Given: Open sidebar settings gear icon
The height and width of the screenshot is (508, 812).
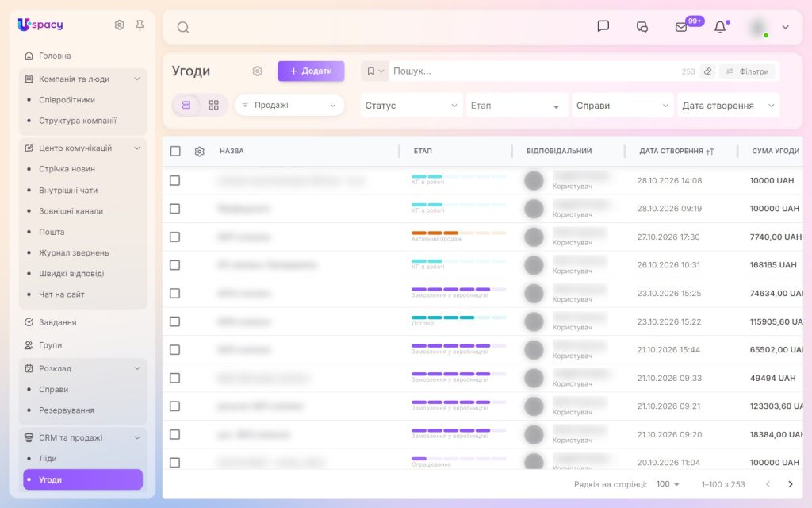Looking at the screenshot, I should point(120,25).
